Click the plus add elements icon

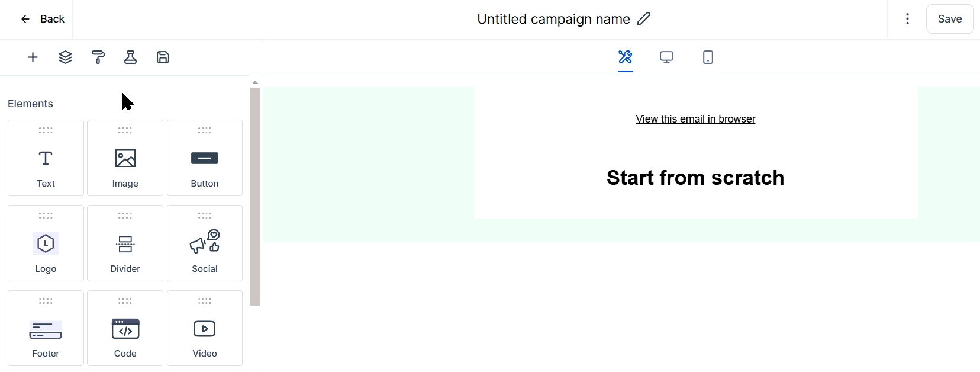click(x=33, y=57)
